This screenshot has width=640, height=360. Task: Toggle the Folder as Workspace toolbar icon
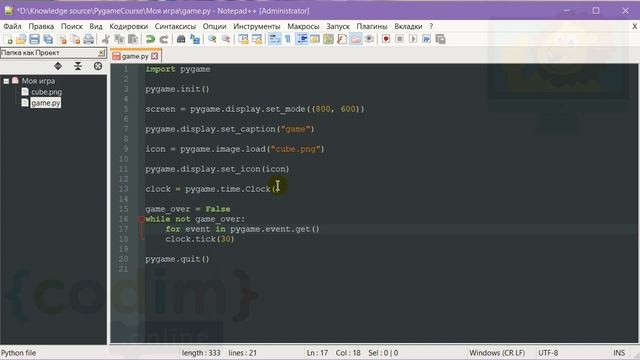pyautogui.click(x=356, y=39)
